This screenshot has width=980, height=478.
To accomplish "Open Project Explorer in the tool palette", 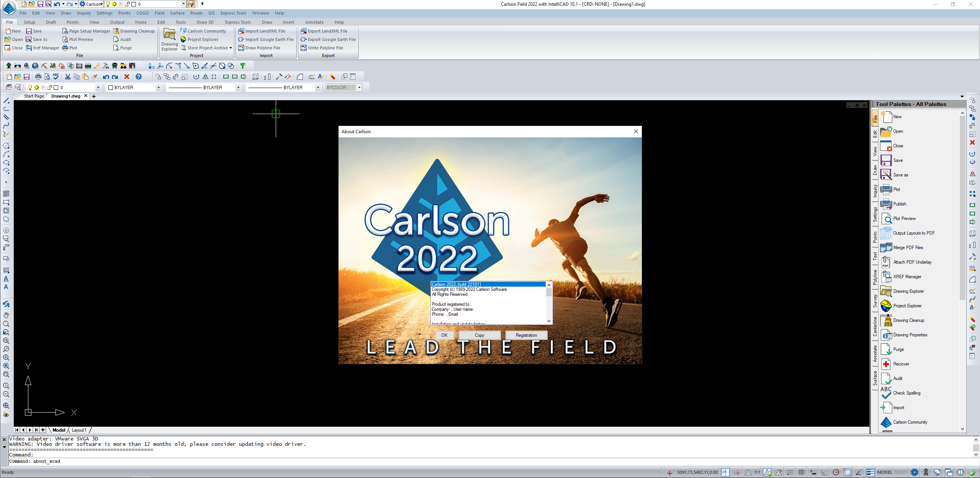I will click(907, 306).
